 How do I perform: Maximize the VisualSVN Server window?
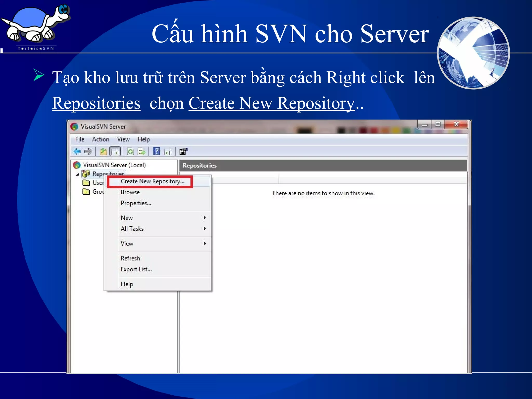click(438, 124)
